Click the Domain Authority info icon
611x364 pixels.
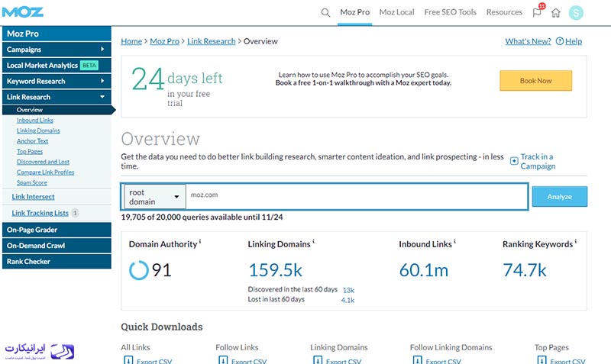pos(200,241)
